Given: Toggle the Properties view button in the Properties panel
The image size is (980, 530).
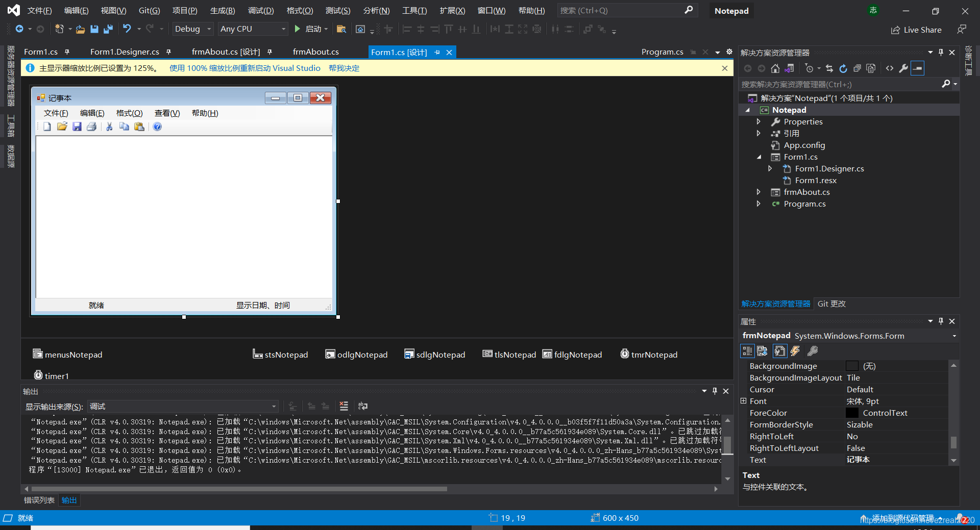Looking at the screenshot, I should pyautogui.click(x=779, y=351).
